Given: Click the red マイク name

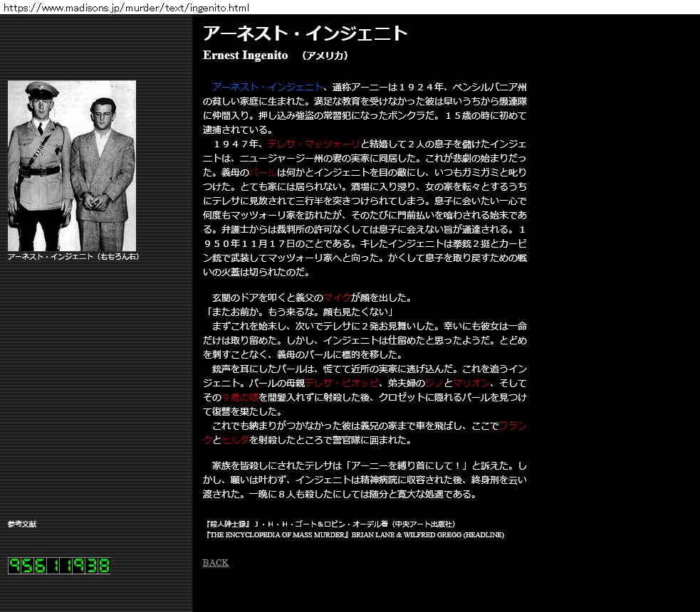Looking at the screenshot, I should (337, 297).
